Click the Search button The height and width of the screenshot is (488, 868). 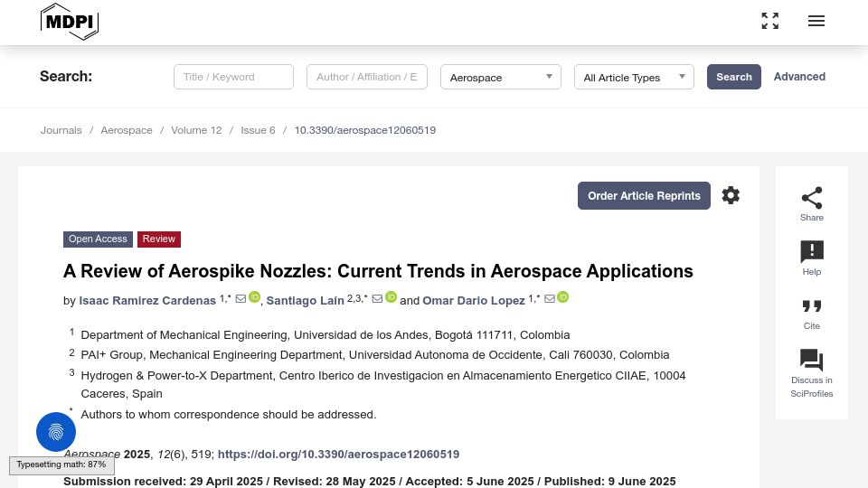(734, 77)
